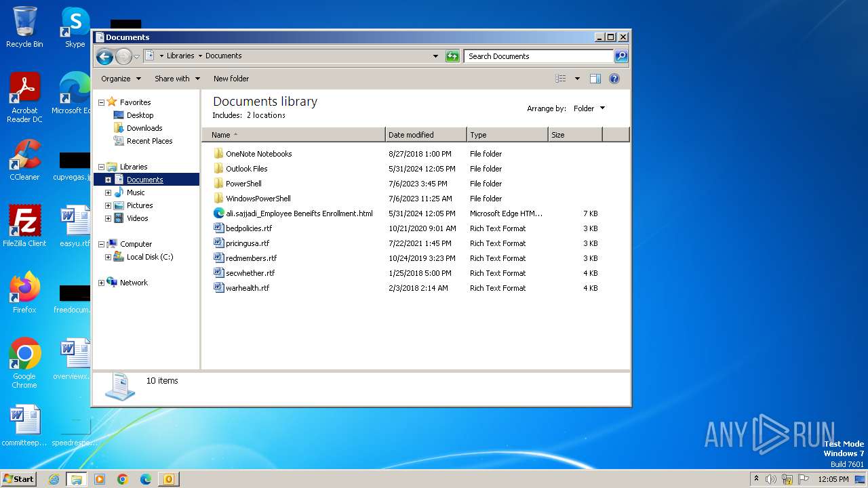Open Acrobat Reader DC desktop icon
This screenshot has height=488, width=868.
[24, 98]
